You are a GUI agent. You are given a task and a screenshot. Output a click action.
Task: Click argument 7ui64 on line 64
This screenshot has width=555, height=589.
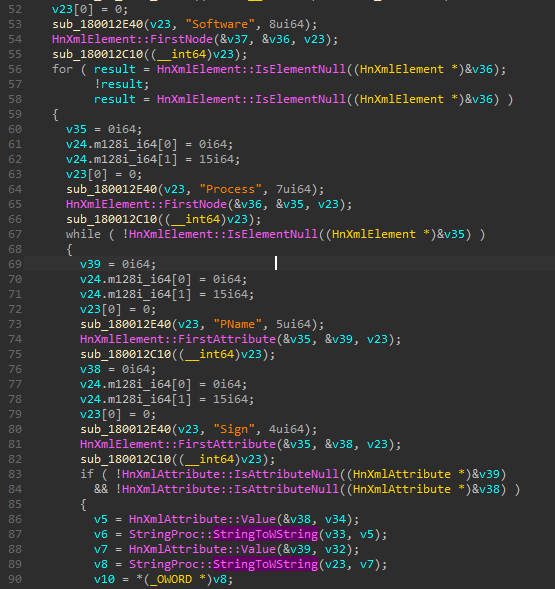pyautogui.click(x=293, y=189)
